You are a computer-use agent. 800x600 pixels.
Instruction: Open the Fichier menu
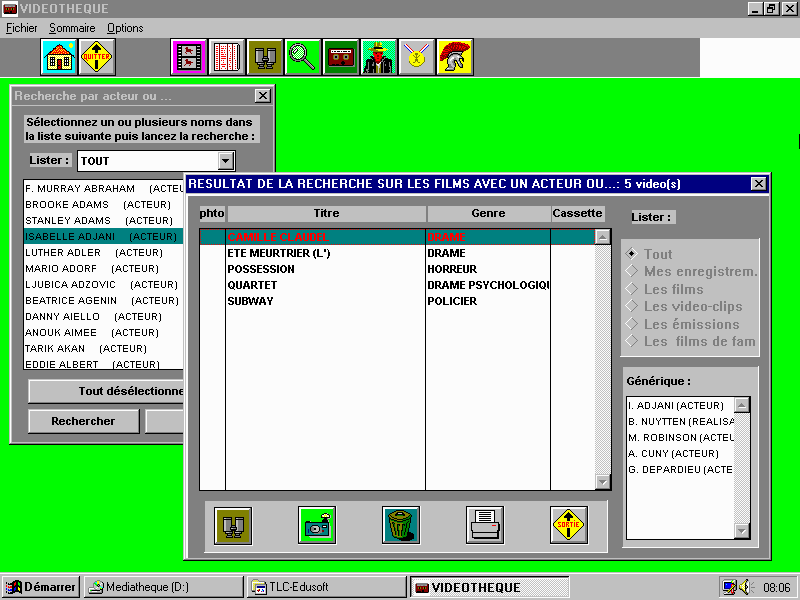tap(21, 28)
